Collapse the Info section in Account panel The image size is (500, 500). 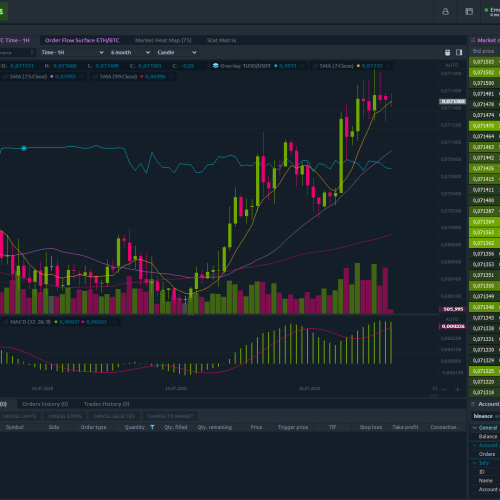[475, 463]
